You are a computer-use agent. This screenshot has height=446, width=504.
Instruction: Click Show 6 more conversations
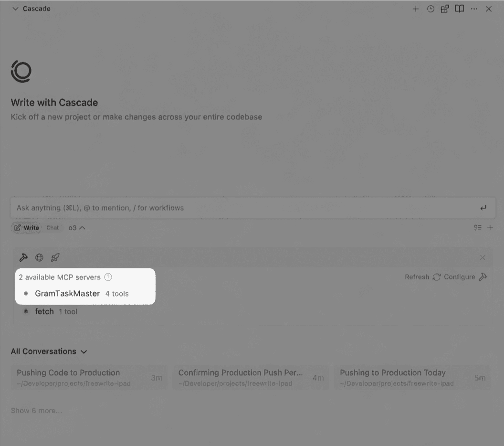[x=36, y=410]
